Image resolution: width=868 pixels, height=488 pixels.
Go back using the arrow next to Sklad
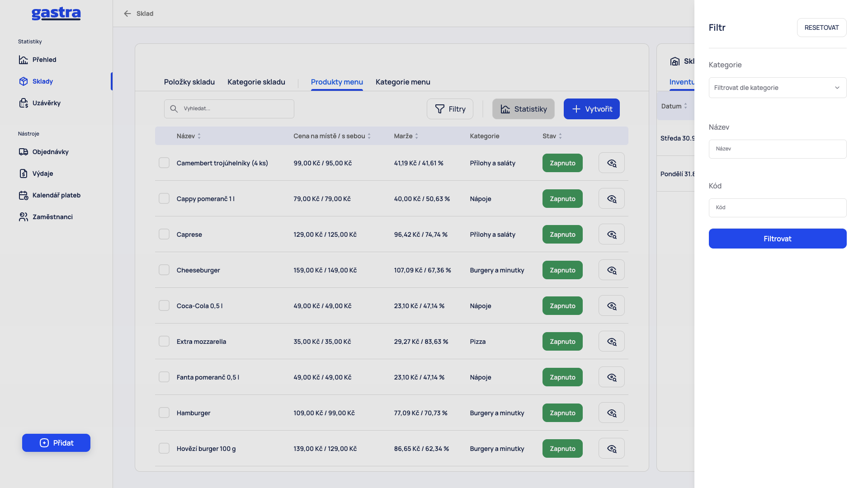(127, 14)
